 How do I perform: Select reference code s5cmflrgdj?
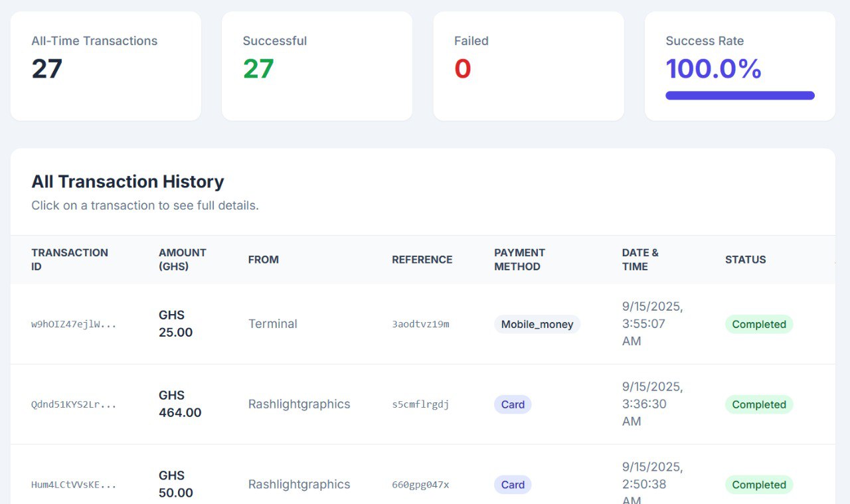click(420, 404)
